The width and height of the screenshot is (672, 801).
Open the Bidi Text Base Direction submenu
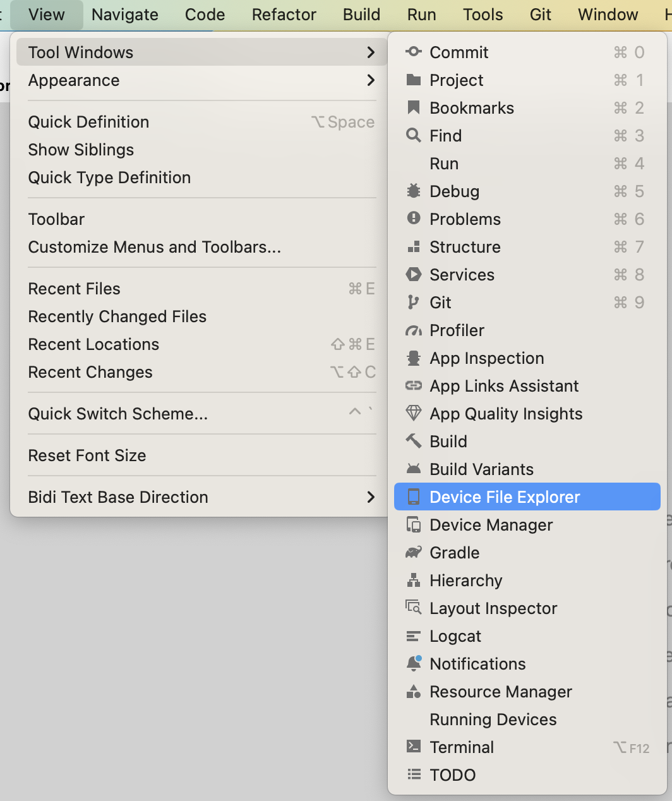(371, 497)
